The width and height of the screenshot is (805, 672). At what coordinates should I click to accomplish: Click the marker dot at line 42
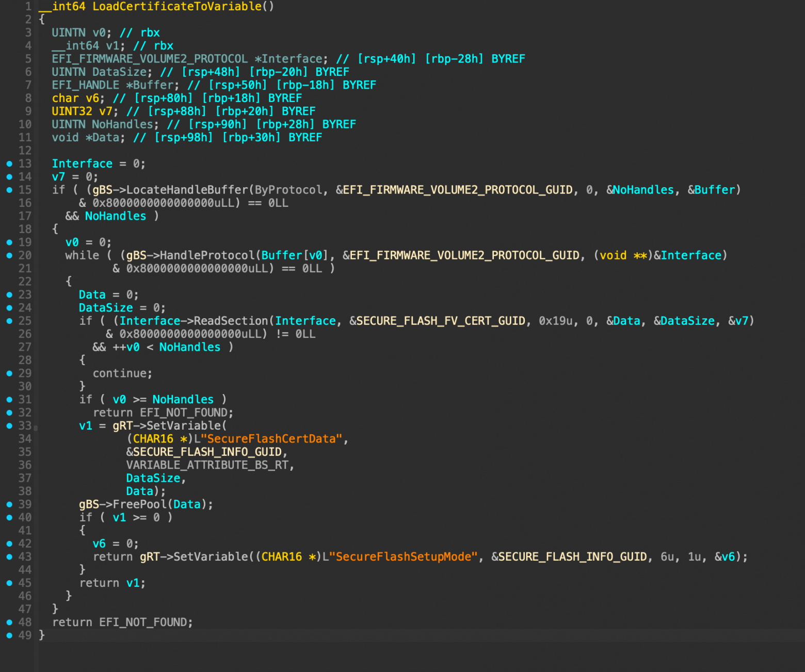point(9,543)
